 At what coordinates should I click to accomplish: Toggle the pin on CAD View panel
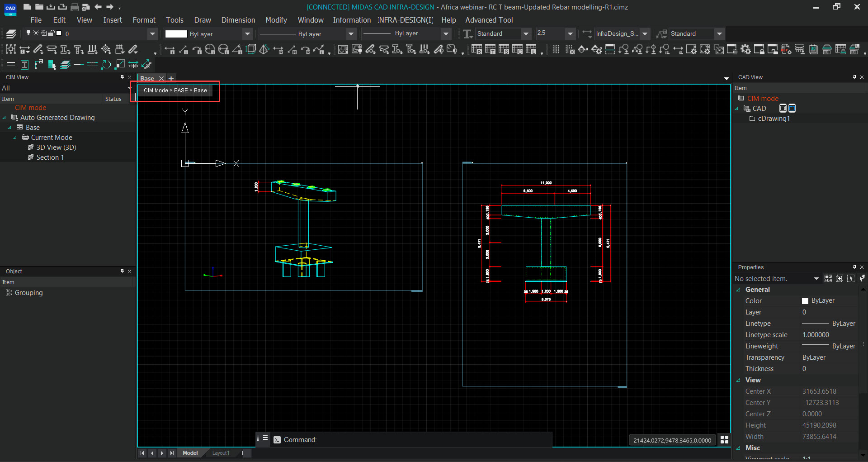pos(854,77)
